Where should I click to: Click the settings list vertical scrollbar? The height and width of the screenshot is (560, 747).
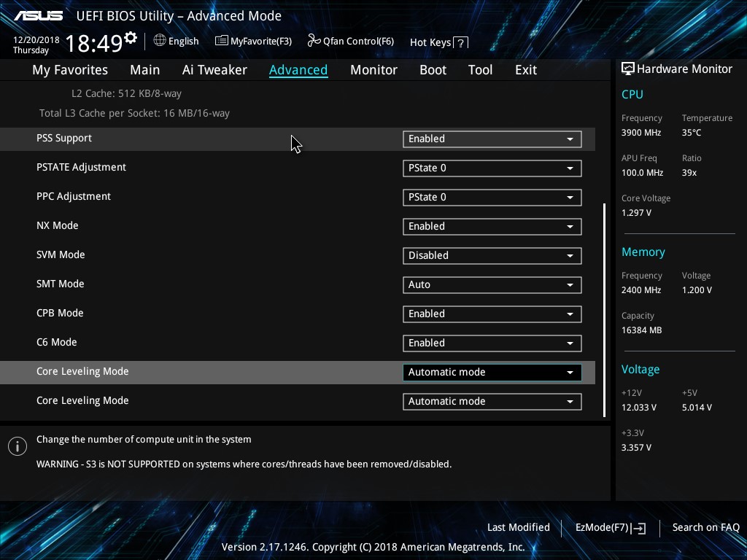[605, 310]
